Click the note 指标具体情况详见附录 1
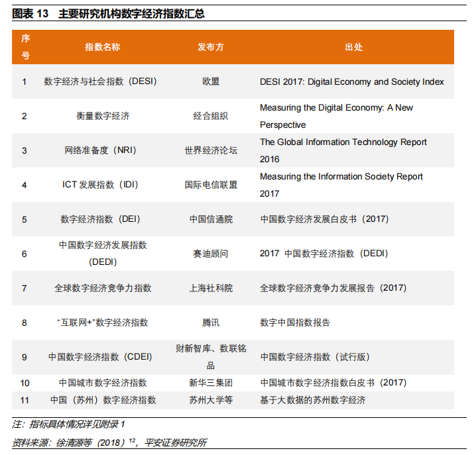 click(77, 424)
